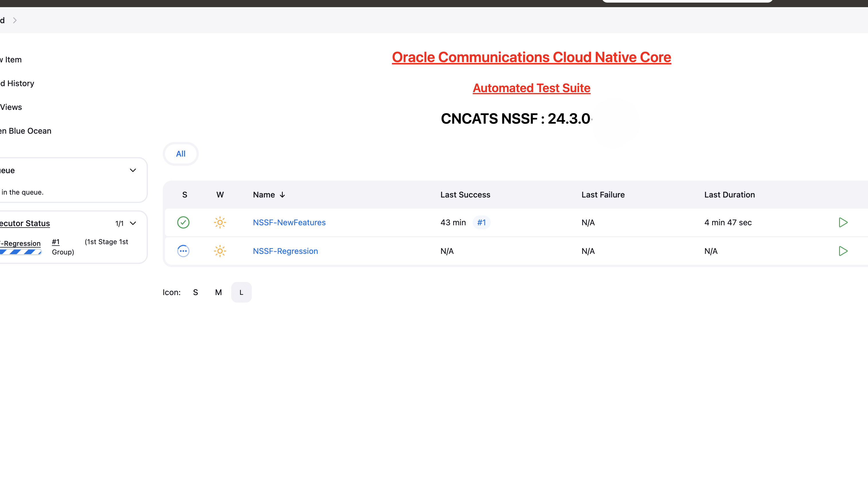
Task: Select large icon size L
Action: coord(241,292)
